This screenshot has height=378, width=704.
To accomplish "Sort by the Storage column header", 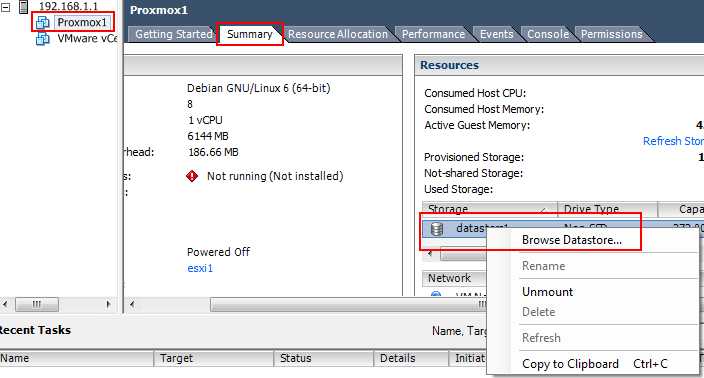I will 489,209.
